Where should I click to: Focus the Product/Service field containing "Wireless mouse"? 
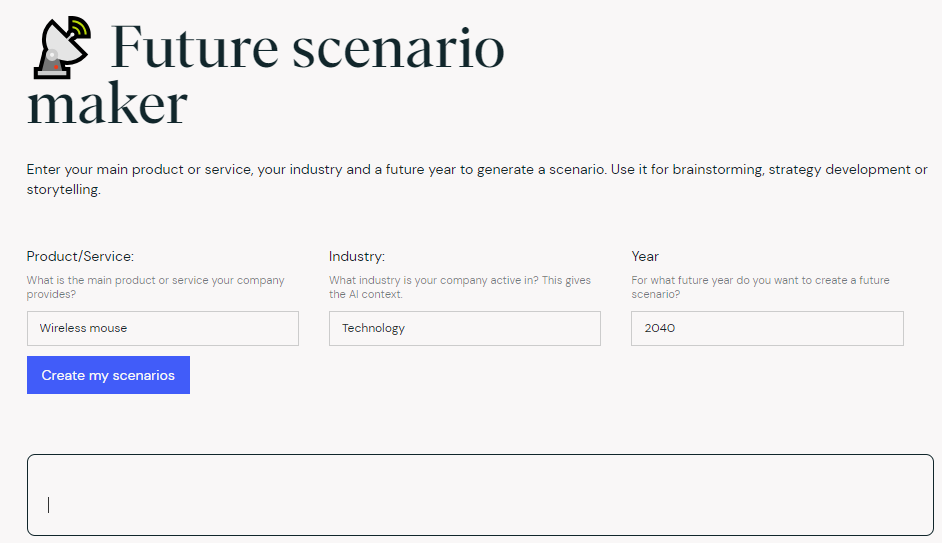(x=163, y=328)
